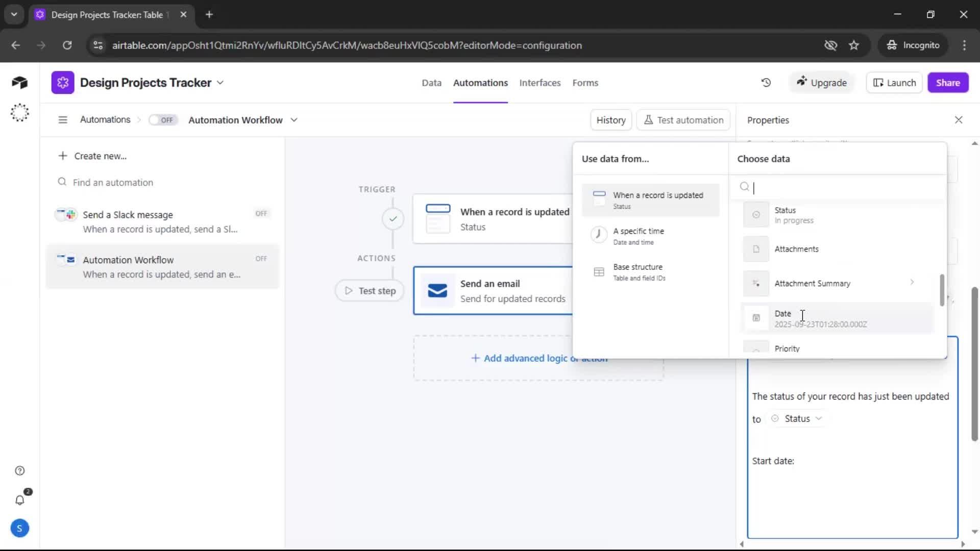Open a new Chrome tab with plus
980x551 pixels.
click(209, 14)
